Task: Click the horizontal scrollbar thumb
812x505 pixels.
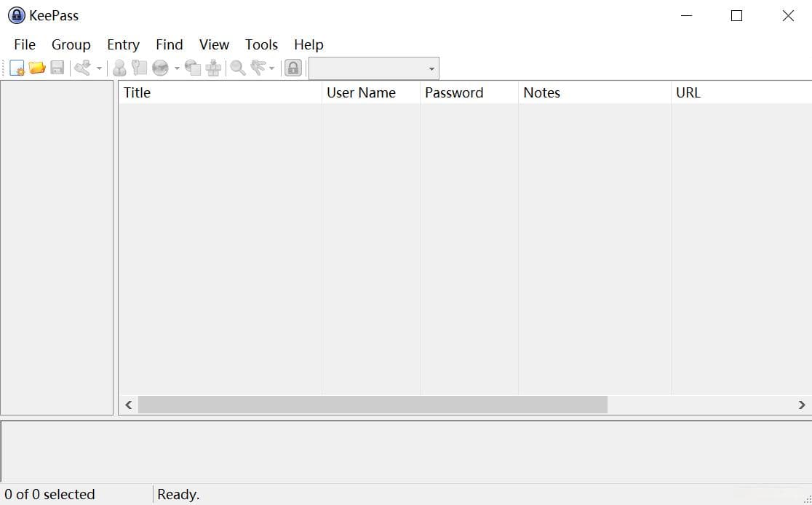Action: coord(373,405)
